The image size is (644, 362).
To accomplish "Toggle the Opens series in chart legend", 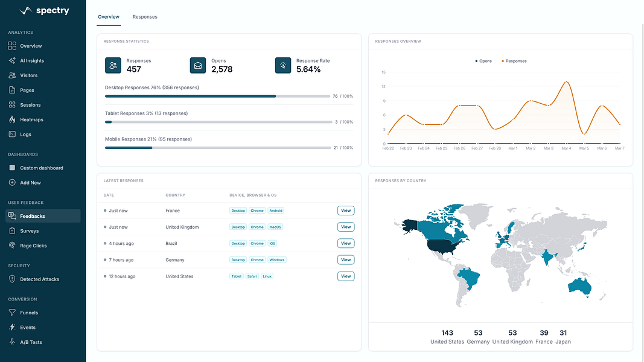I will tap(483, 61).
